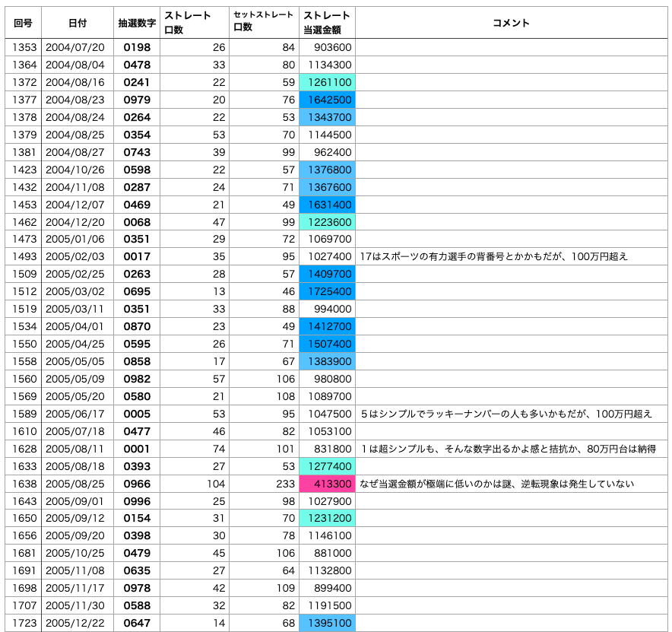Click the ストレート当選金額 column header
This screenshot has height=632, width=672.
coord(327,23)
